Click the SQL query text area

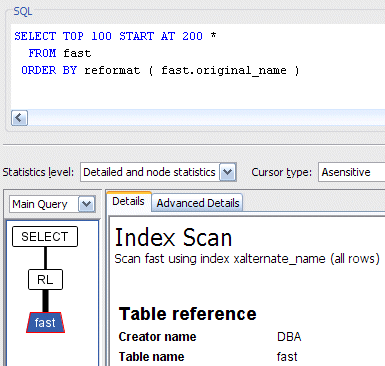tap(198, 67)
